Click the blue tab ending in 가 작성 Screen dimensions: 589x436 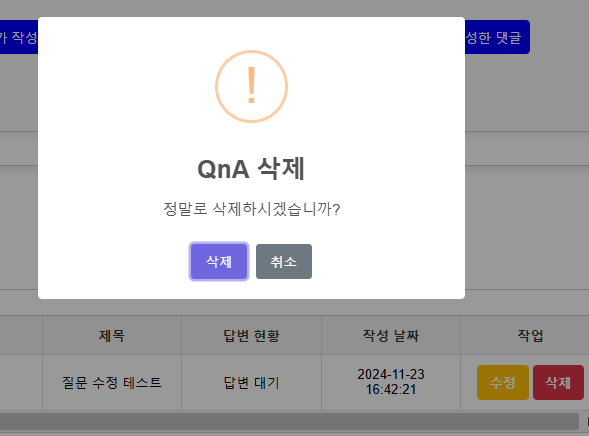19,37
